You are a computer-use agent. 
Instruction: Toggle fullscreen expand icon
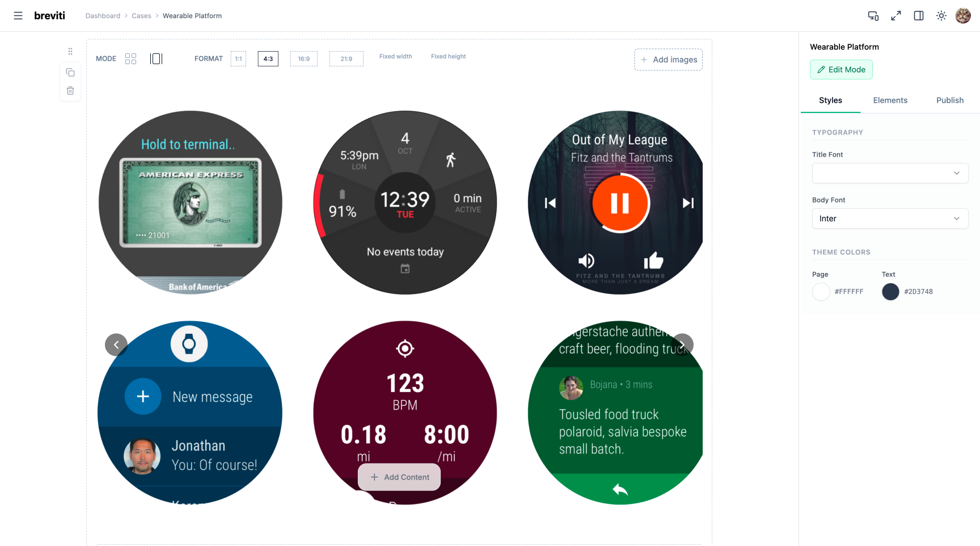[896, 16]
